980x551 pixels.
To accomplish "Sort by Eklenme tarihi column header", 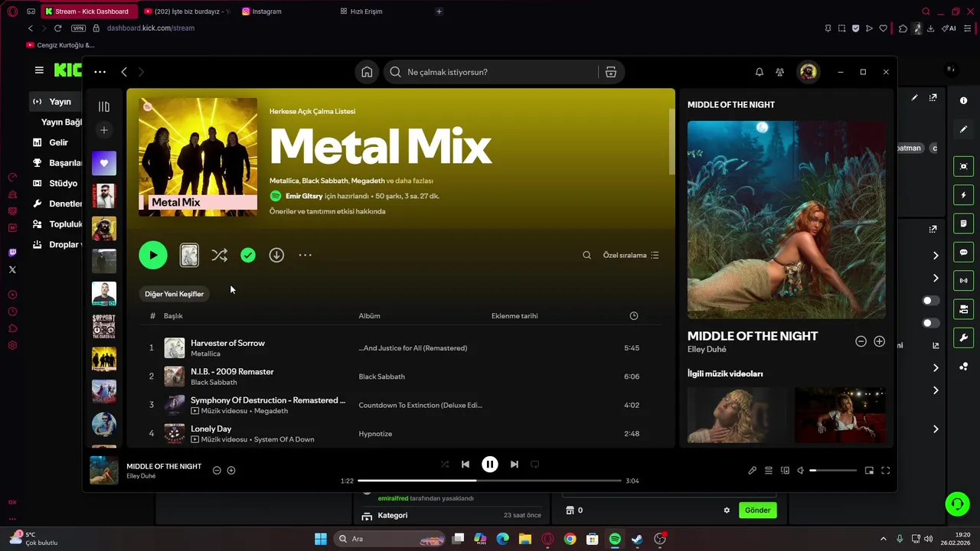I will [x=514, y=316].
